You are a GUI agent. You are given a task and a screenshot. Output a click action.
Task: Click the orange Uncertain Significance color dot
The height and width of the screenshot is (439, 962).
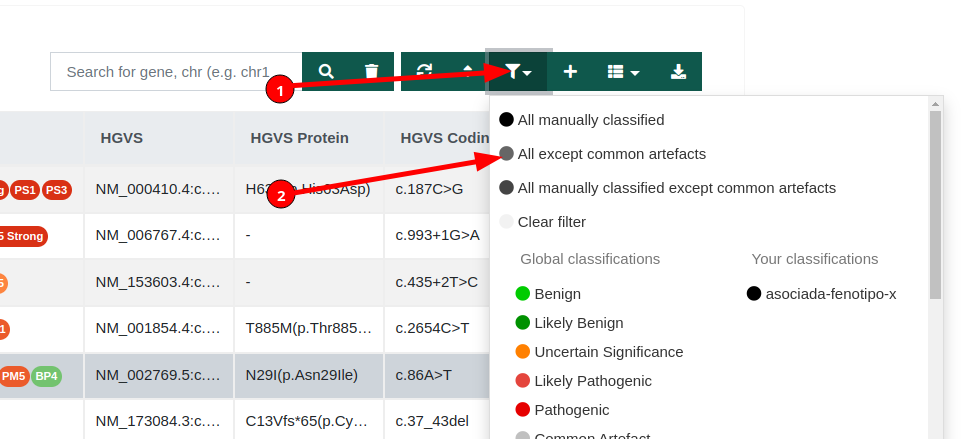click(x=523, y=352)
